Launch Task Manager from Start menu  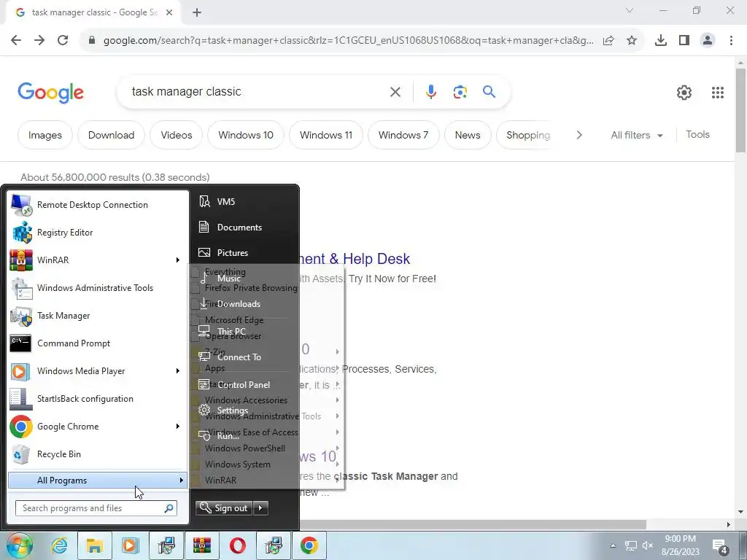[x=98, y=315]
